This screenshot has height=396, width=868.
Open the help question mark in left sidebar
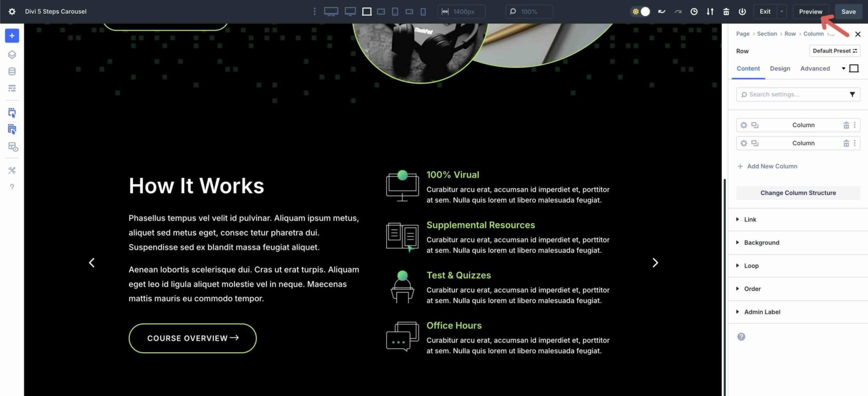(12, 187)
